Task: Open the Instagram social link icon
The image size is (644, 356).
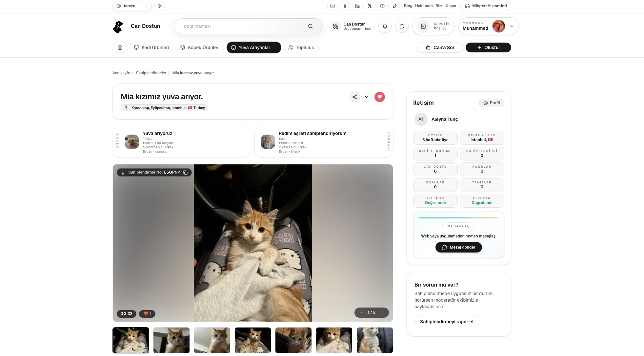Action: (x=332, y=6)
